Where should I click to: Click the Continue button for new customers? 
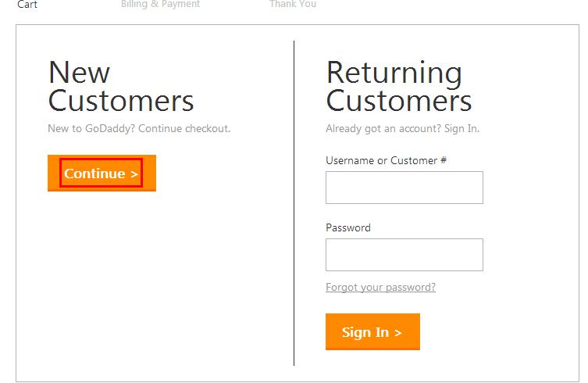[x=101, y=174]
